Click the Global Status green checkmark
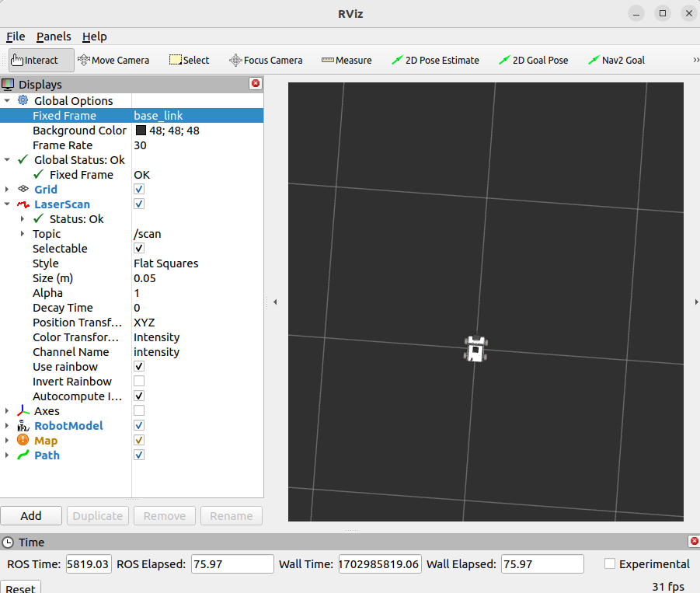 [x=23, y=159]
